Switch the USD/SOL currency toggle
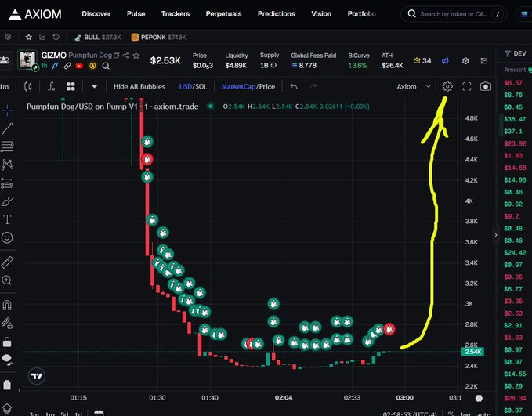Screen dimensions: 532x416 193,86
